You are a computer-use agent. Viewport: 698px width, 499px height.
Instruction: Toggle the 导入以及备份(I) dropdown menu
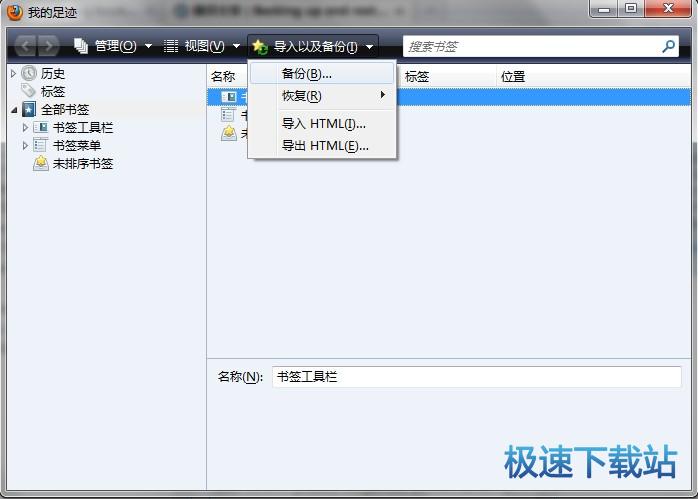click(313, 46)
